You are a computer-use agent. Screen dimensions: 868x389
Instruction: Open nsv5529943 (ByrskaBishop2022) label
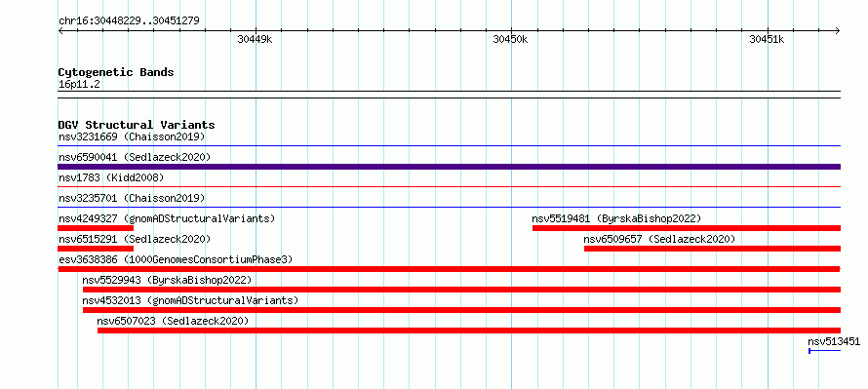pos(167,280)
